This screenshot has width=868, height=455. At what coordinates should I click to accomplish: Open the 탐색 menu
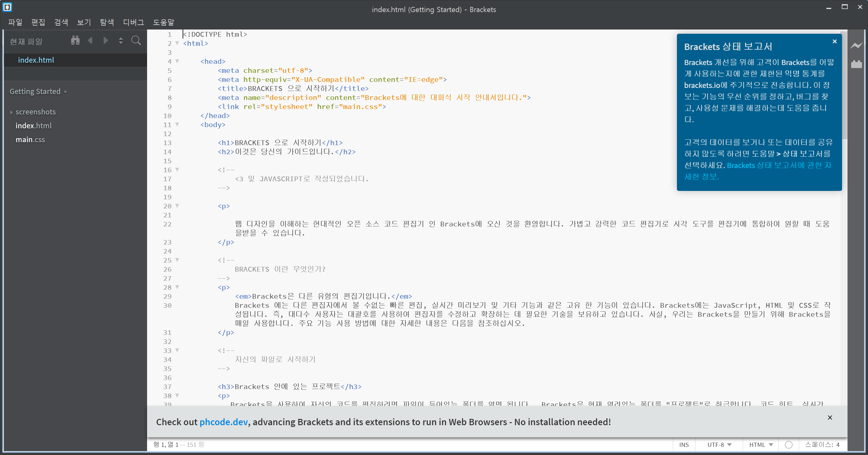[107, 22]
